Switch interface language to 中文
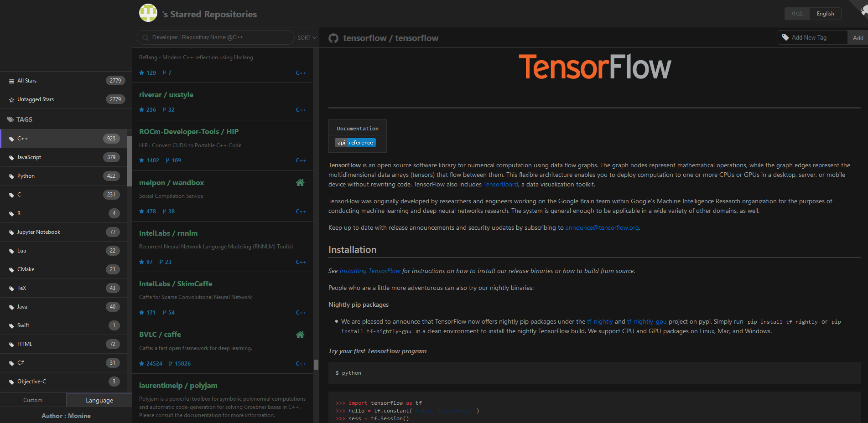The height and width of the screenshot is (423, 868). tap(797, 14)
